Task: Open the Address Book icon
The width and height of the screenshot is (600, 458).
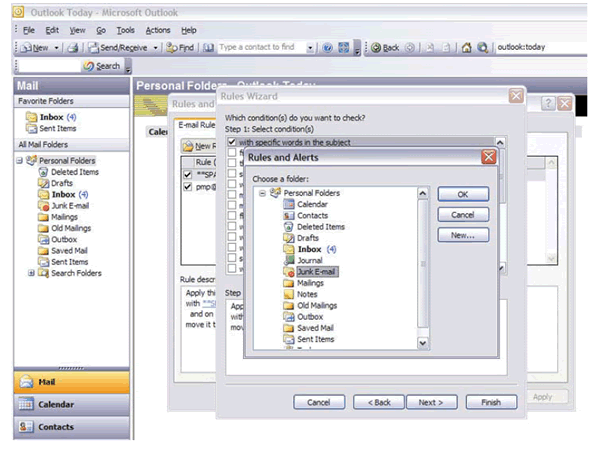Action: coord(208,48)
